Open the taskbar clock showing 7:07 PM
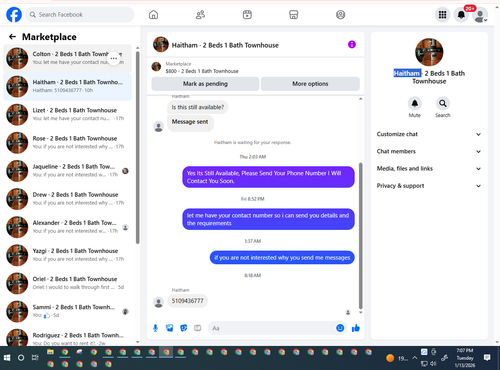The width and height of the screenshot is (500, 370). click(465, 358)
